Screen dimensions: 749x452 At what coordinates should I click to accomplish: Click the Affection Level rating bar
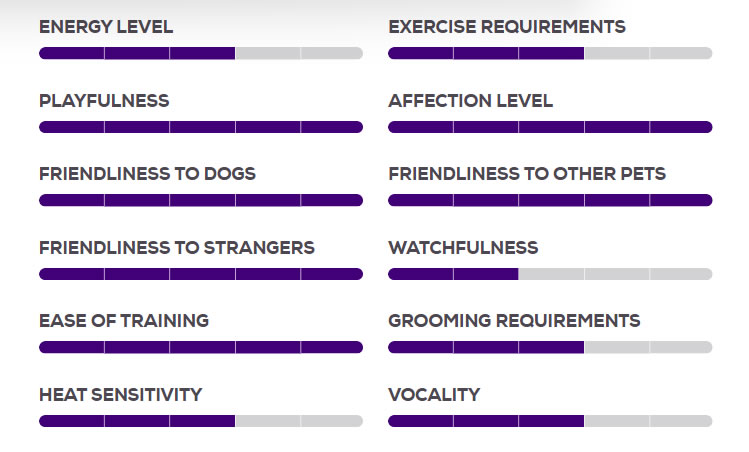click(x=550, y=127)
